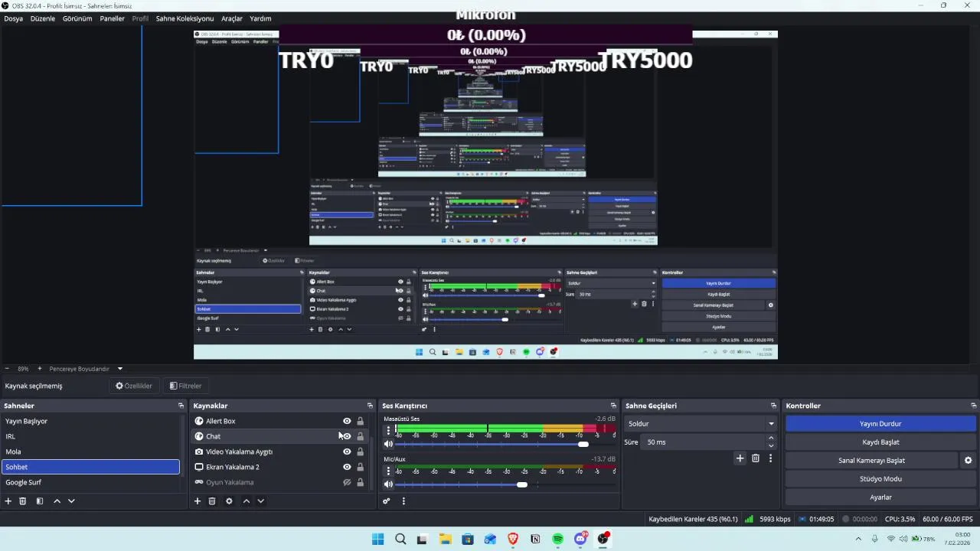The height and width of the screenshot is (551, 980).
Task: Open the Paneller menu
Action: coord(112,18)
